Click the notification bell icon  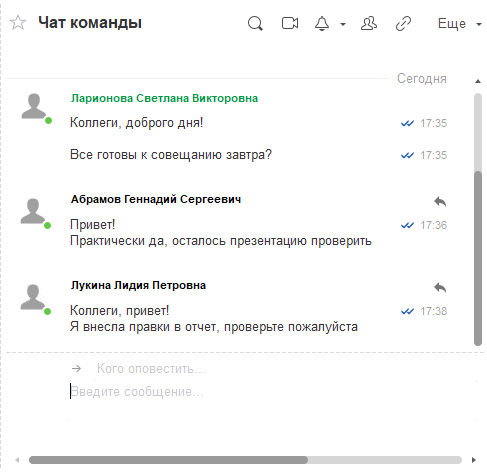pos(322,23)
